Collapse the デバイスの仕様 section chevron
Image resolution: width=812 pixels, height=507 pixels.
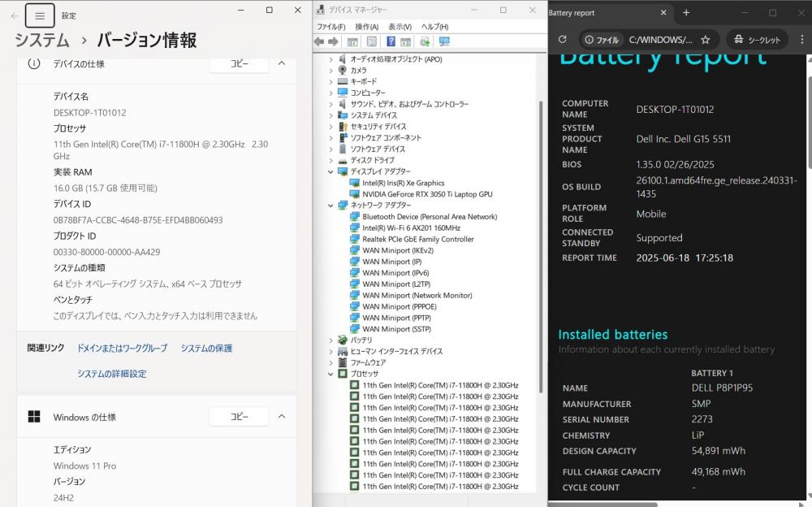(x=282, y=63)
